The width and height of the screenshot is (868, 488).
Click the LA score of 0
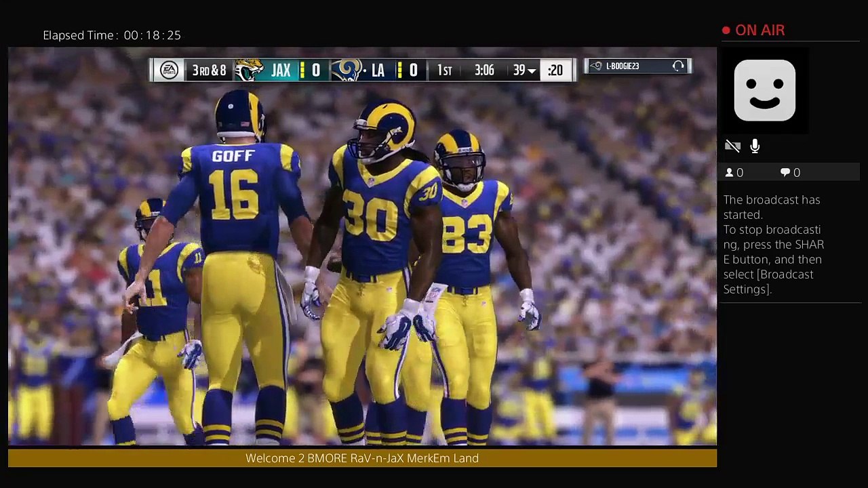[413, 70]
